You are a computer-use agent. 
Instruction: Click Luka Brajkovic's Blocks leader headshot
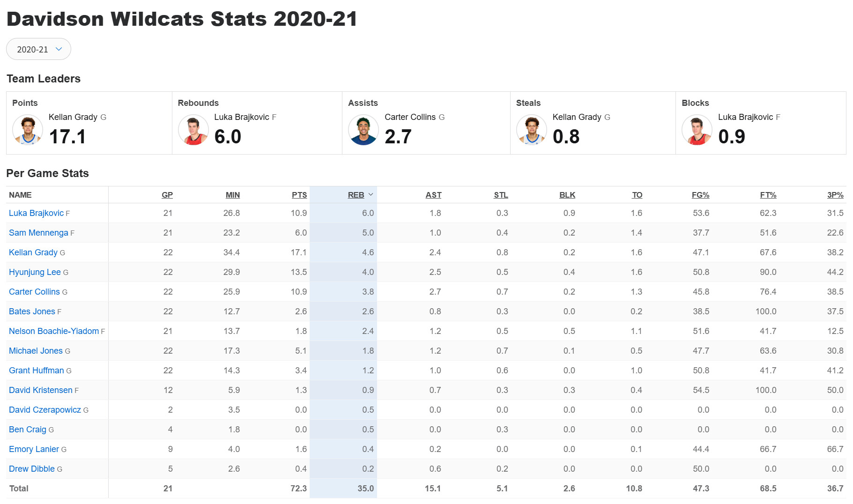(x=697, y=130)
